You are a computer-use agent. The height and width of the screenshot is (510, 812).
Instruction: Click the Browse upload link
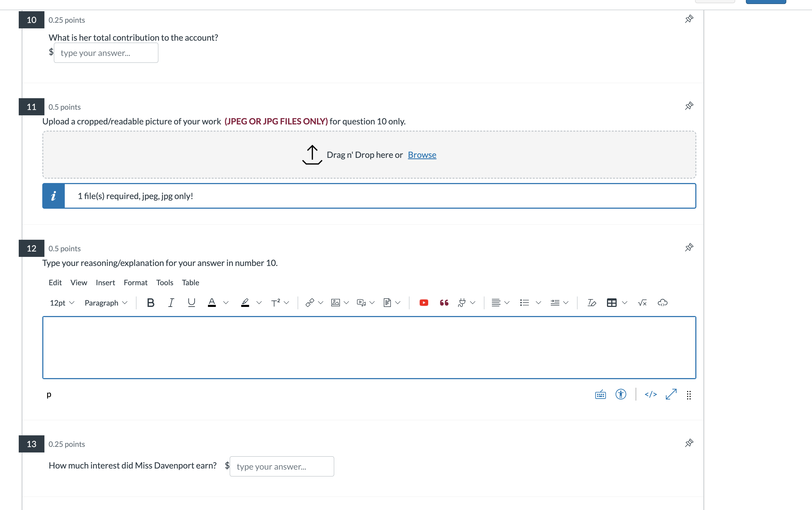[422, 155]
